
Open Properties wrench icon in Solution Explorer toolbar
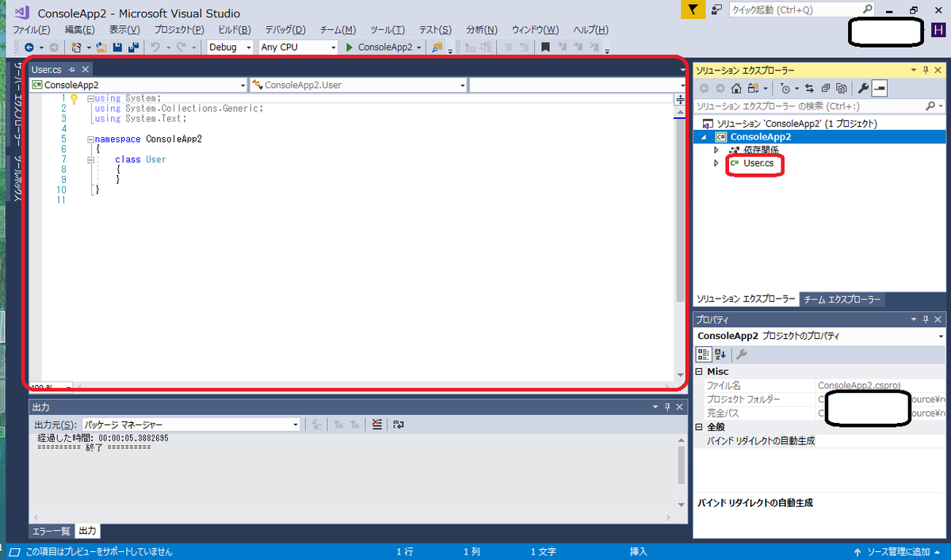click(x=864, y=88)
